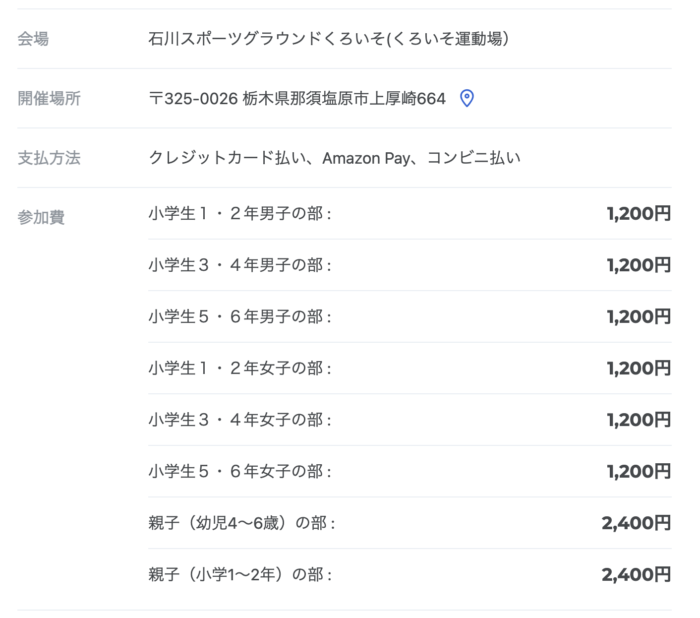Click the 会場 row label
Viewport: 700px width, 618px height.
pyautogui.click(x=33, y=39)
